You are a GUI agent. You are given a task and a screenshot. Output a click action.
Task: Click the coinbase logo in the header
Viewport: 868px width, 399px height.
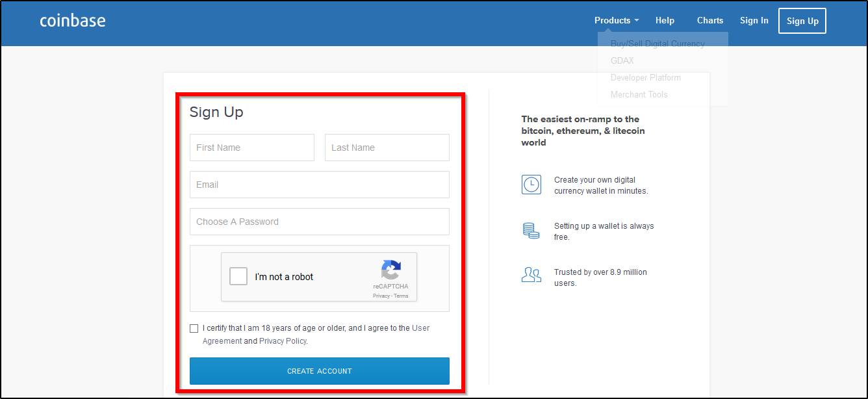[x=73, y=21]
